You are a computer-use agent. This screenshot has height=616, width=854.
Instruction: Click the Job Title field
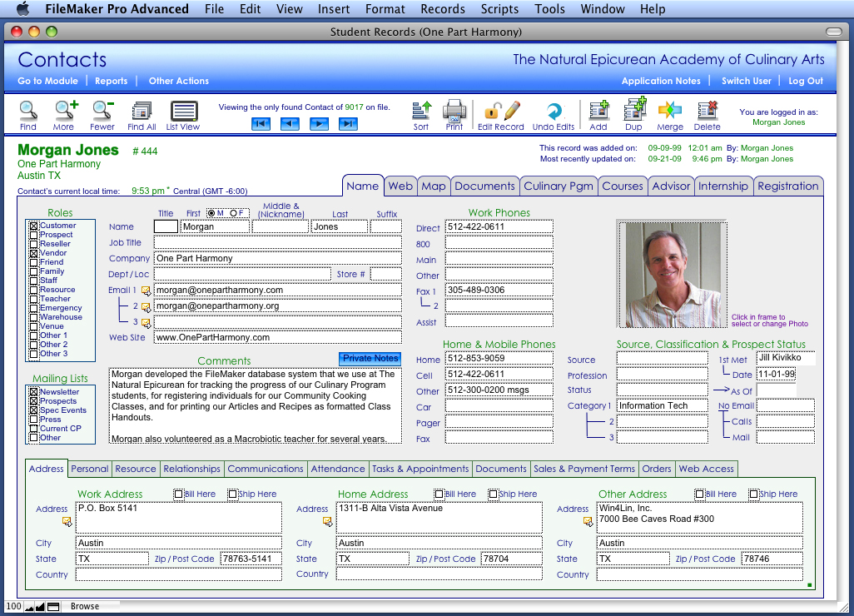[278, 243]
